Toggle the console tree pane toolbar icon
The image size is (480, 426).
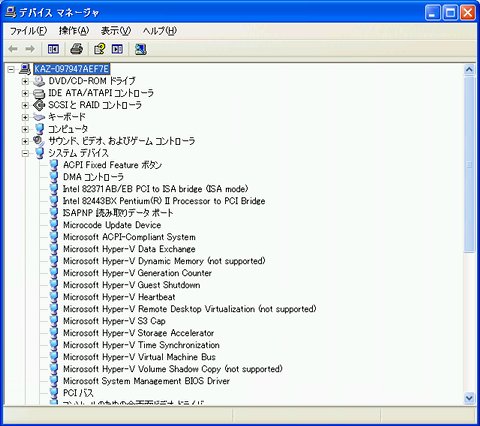click(53, 49)
